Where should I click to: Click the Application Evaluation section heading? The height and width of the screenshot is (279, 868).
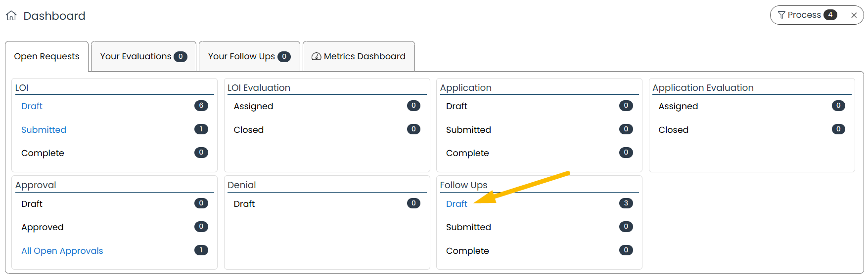(703, 88)
